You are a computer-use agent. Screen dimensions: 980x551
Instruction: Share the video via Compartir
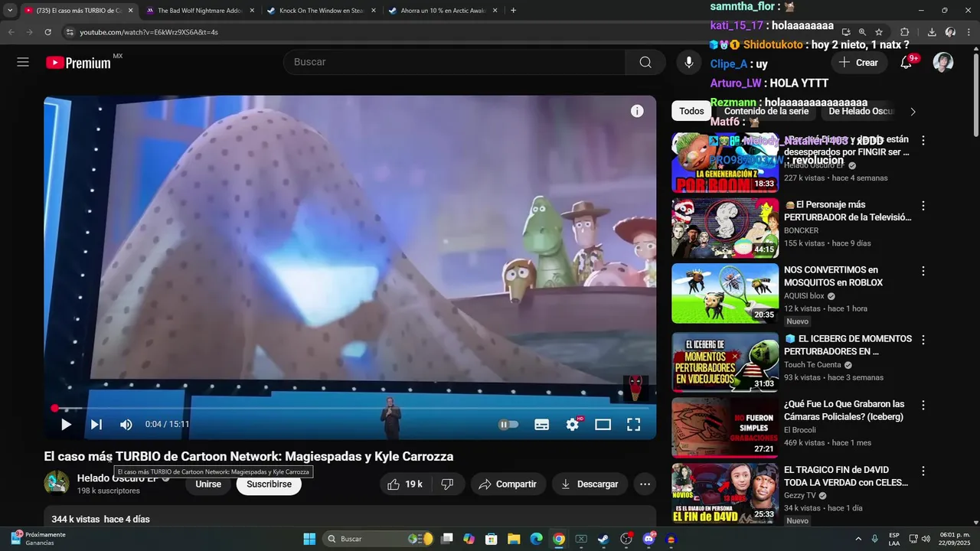click(508, 484)
